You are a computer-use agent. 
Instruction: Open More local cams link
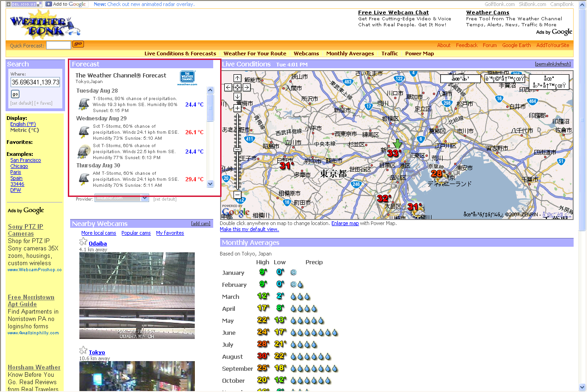99,233
